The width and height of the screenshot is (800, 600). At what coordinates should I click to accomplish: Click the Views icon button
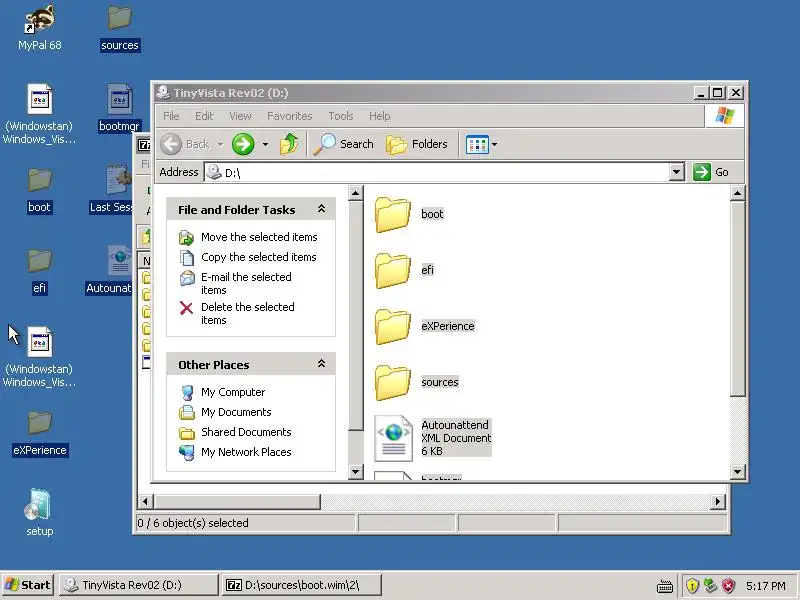pos(477,144)
